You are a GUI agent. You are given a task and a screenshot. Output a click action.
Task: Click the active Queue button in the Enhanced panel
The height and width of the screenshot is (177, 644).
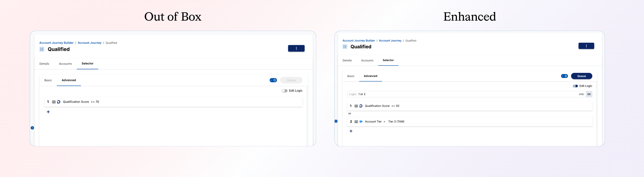pos(581,76)
